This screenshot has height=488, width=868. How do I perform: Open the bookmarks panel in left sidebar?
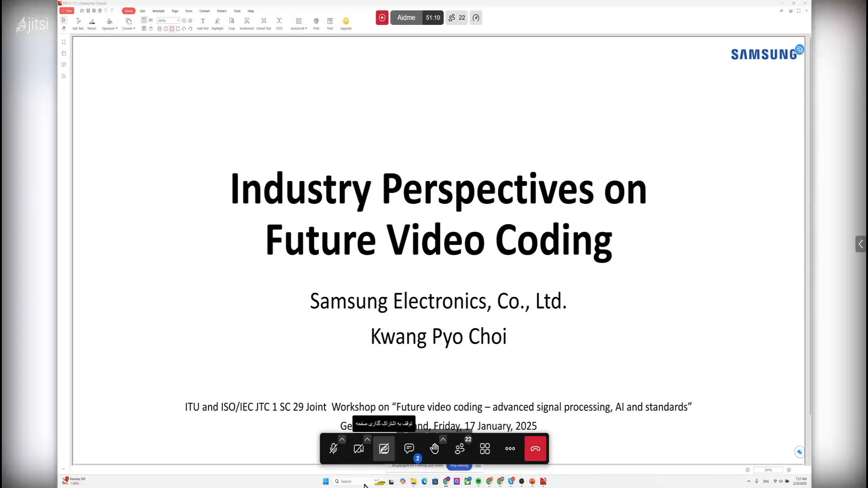click(x=64, y=42)
